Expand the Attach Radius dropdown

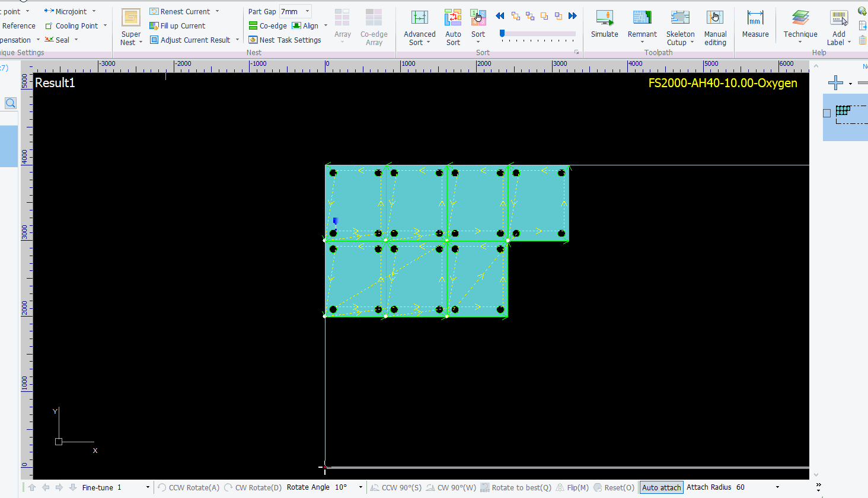(777, 487)
